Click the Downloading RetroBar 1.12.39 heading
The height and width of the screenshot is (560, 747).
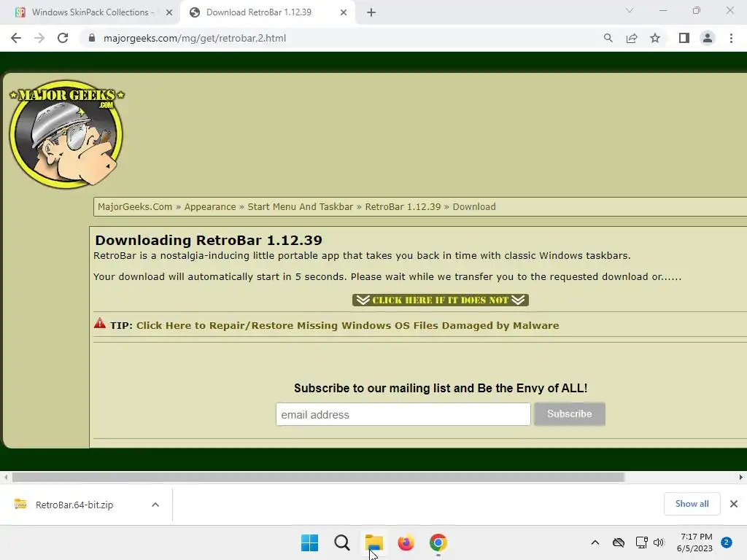click(x=209, y=240)
